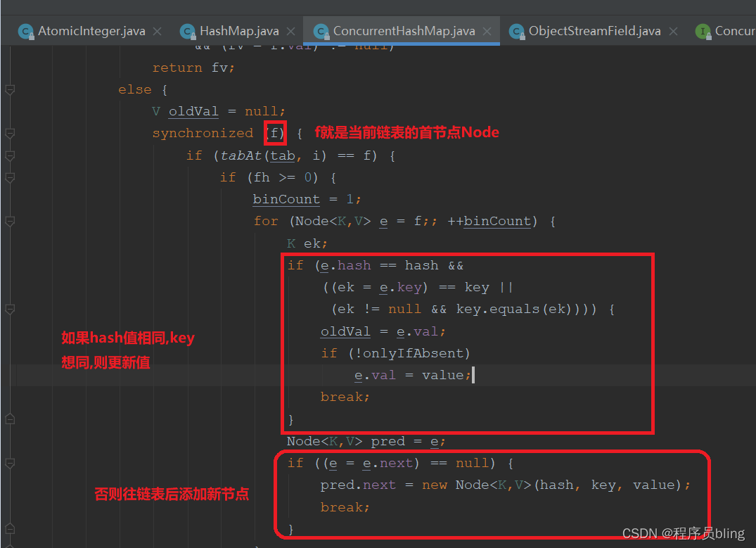Screen dimensions: 756x548
Task: Open the ObjectStreamField.java tab
Action: coord(594,32)
